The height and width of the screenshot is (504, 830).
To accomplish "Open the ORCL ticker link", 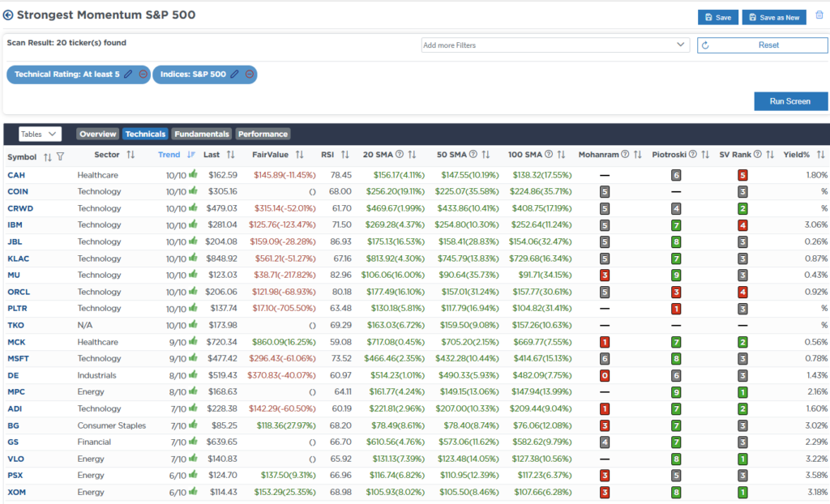I will 19,292.
